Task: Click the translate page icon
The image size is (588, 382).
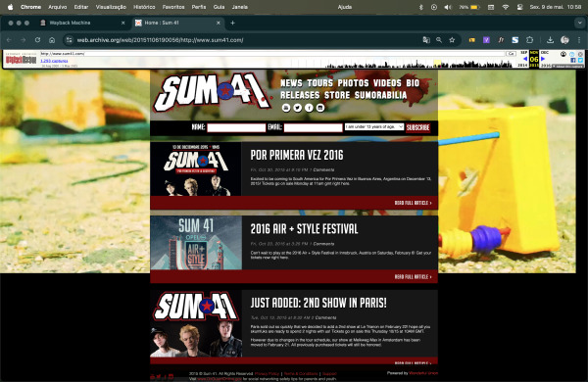Action: [x=426, y=40]
